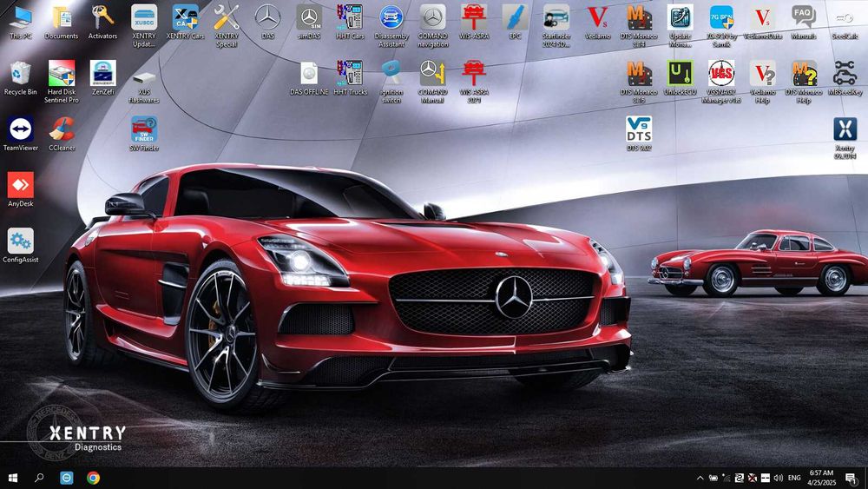Open the Manuals FAQ icon
This screenshot has height=489, width=868.
tap(804, 23)
